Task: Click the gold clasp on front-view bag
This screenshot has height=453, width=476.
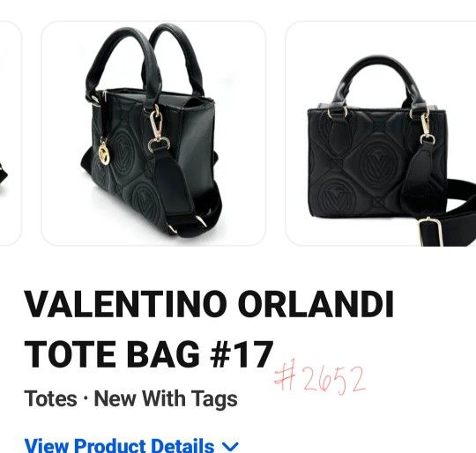Action: 426,126
